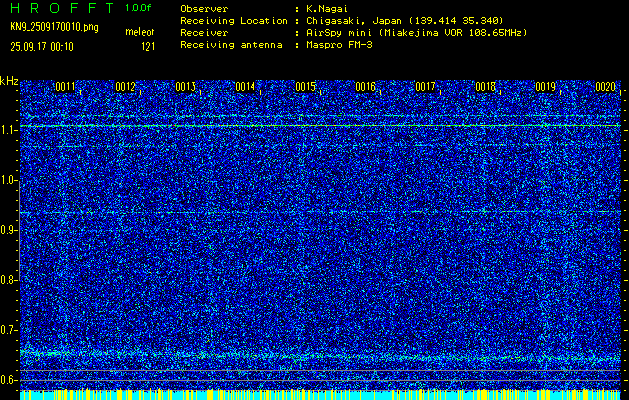Click the time marker 0016
The image size is (629, 400).
(365, 87)
